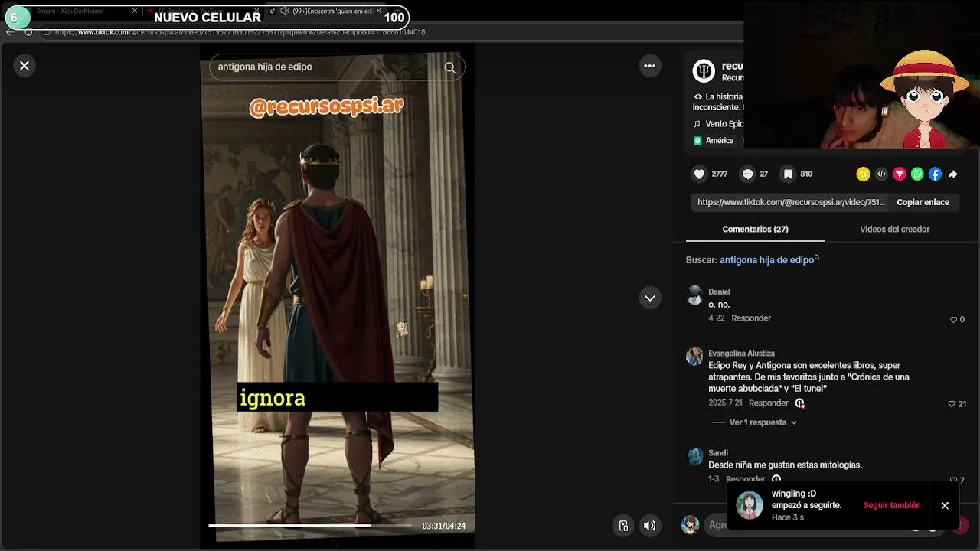Viewport: 980px width, 551px height.
Task: Switch to the 'Videos del creador' tab
Action: tap(894, 230)
